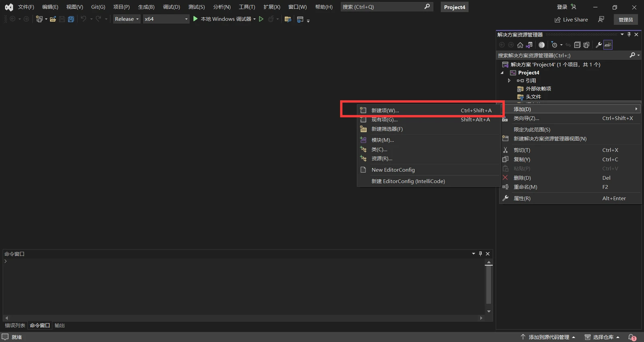Open the Solution Explorer window options dropdown
Image resolution: width=644 pixels, height=342 pixels.
[622, 35]
